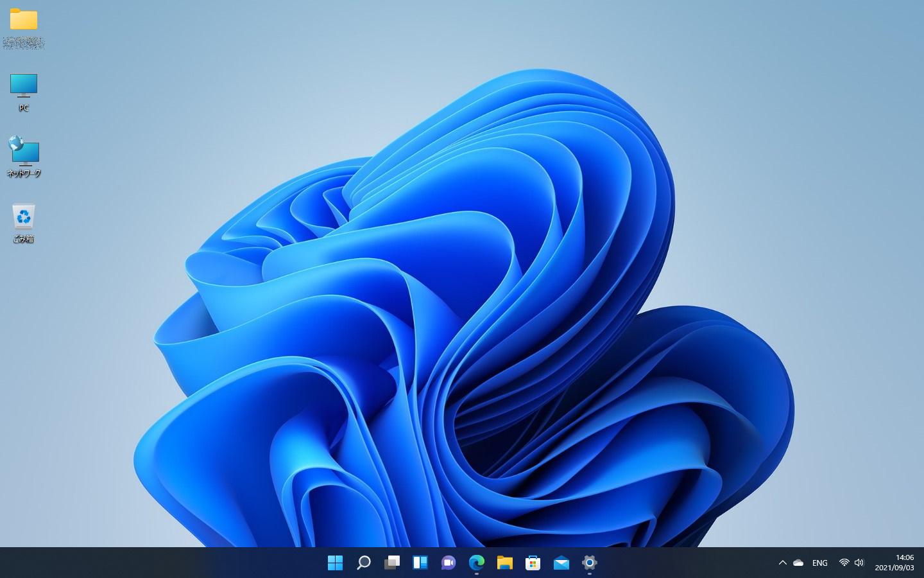Viewport: 924px width, 578px height.
Task: Launch Microsoft Edge
Action: 476,563
